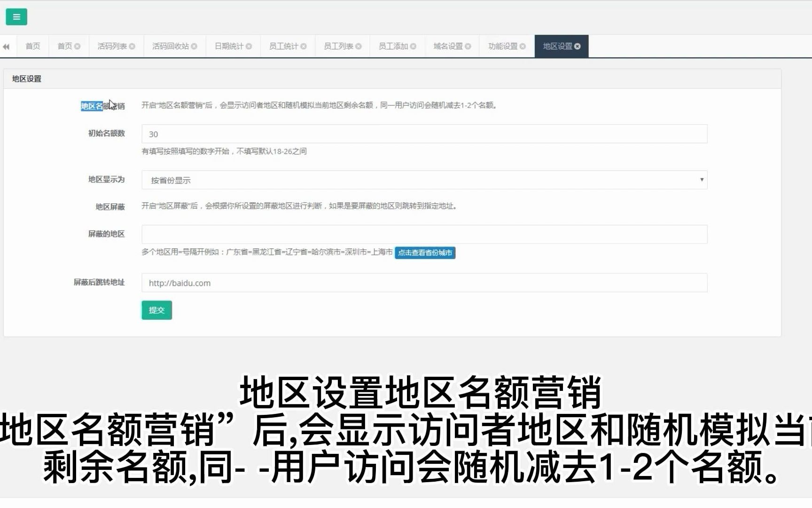Click the 地区屏蔽 label
The width and height of the screenshot is (812, 508).
(x=110, y=206)
